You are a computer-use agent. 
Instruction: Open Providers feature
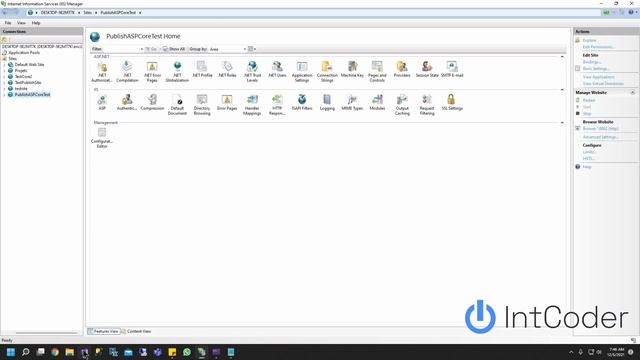pyautogui.click(x=402, y=69)
